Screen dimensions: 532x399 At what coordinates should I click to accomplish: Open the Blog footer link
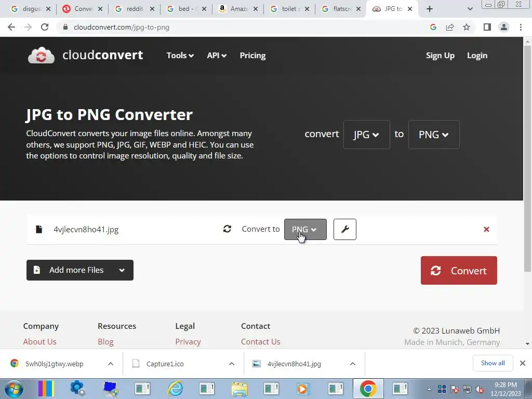(x=105, y=342)
